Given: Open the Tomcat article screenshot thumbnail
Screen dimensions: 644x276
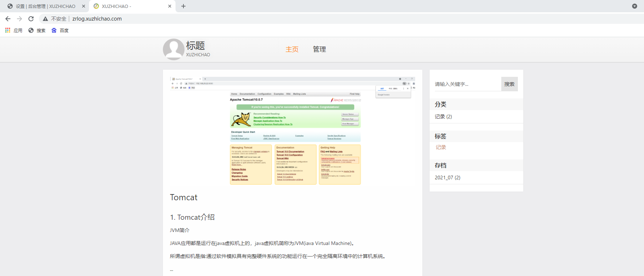Looking at the screenshot, I should pyautogui.click(x=293, y=131).
